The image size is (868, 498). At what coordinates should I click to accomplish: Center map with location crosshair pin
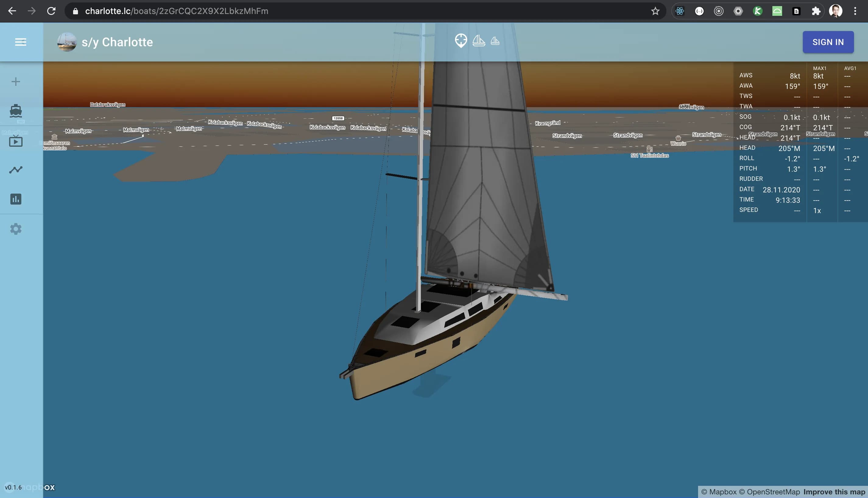pyautogui.click(x=461, y=41)
